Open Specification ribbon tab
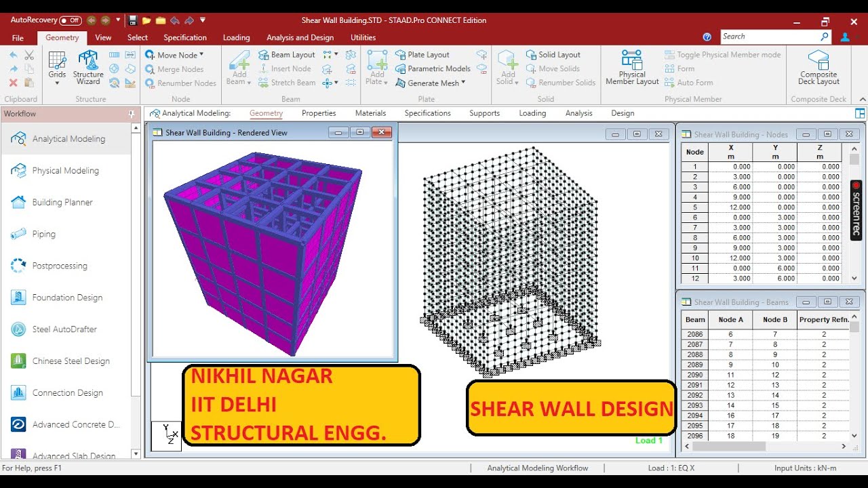The height and width of the screenshot is (488, 868). tap(185, 38)
